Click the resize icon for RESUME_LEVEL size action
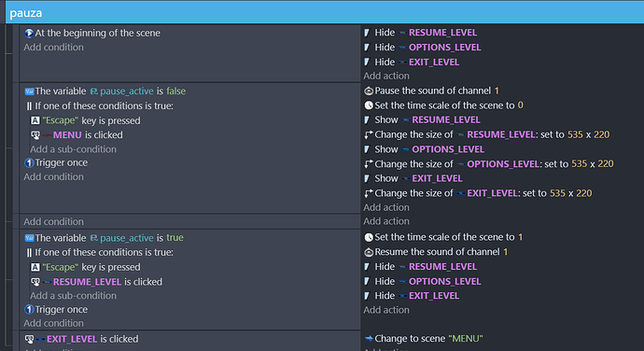The image size is (644, 351). pyautogui.click(x=369, y=134)
